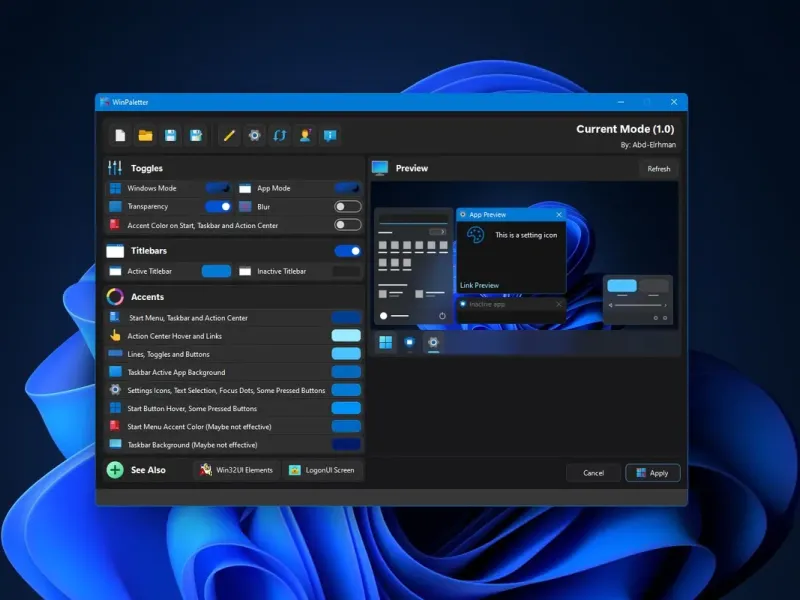The height and width of the screenshot is (600, 800).
Task: Click the Cancel button
Action: [x=593, y=473]
